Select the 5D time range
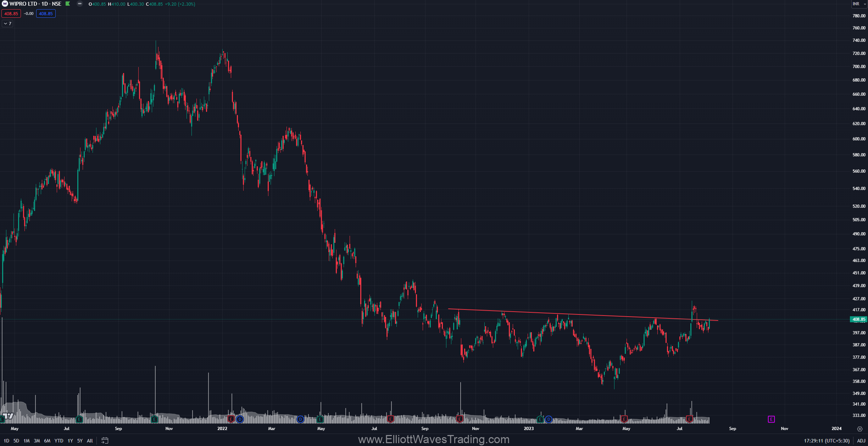 pyautogui.click(x=16, y=441)
